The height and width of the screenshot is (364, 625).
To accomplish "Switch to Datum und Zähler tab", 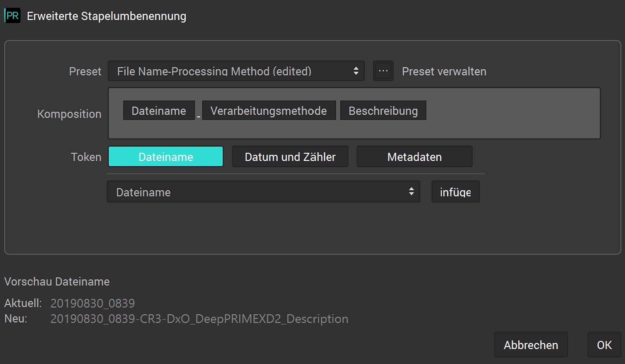I will tap(290, 157).
